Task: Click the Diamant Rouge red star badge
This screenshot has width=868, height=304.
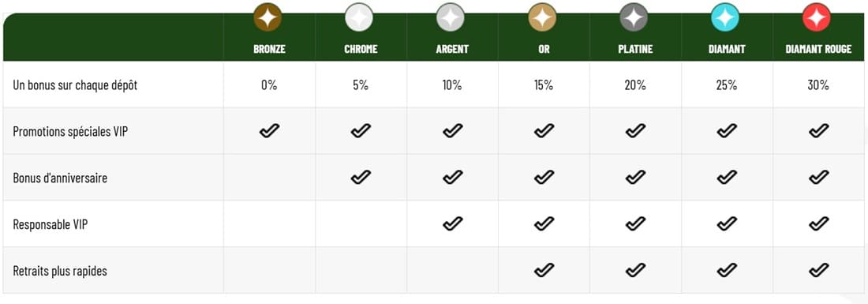Action: coord(817,17)
